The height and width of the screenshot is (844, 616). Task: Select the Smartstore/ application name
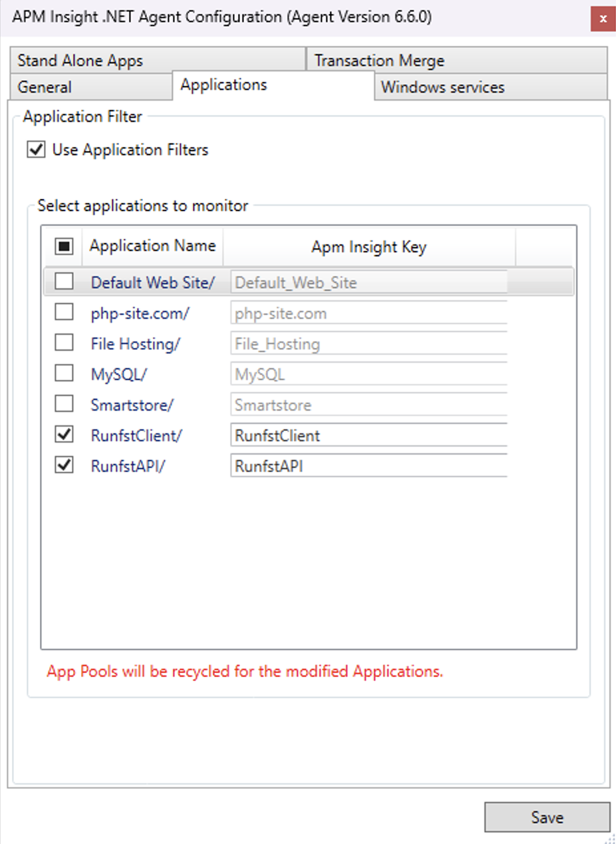132,405
